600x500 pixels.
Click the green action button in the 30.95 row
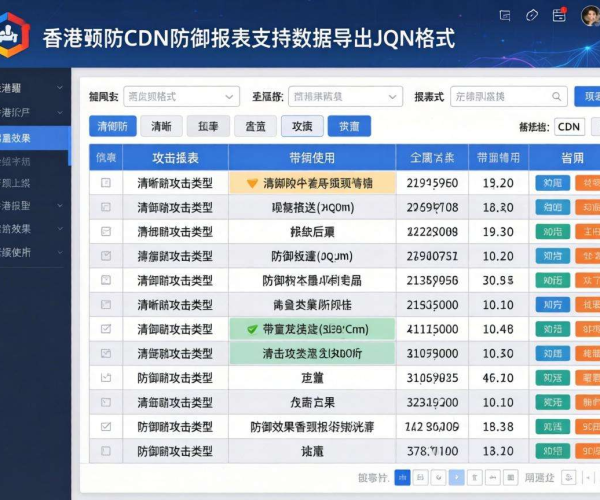pyautogui.click(x=553, y=280)
